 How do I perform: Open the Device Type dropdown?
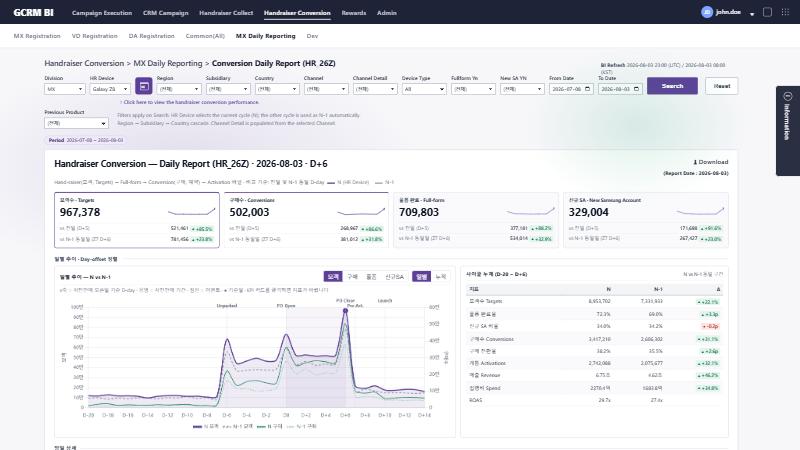coord(424,89)
